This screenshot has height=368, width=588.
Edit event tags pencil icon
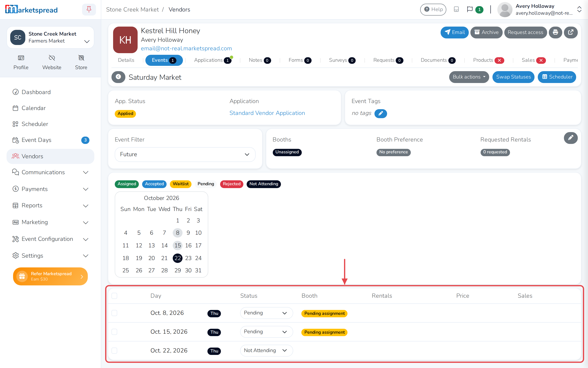point(381,113)
